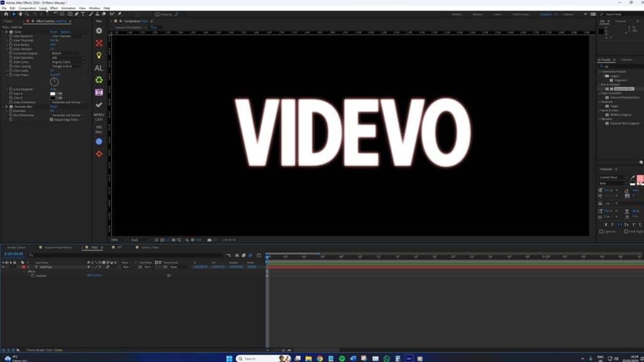Toggle the Blurriness stopwatch
644x362 pixels.
click(x=11, y=111)
